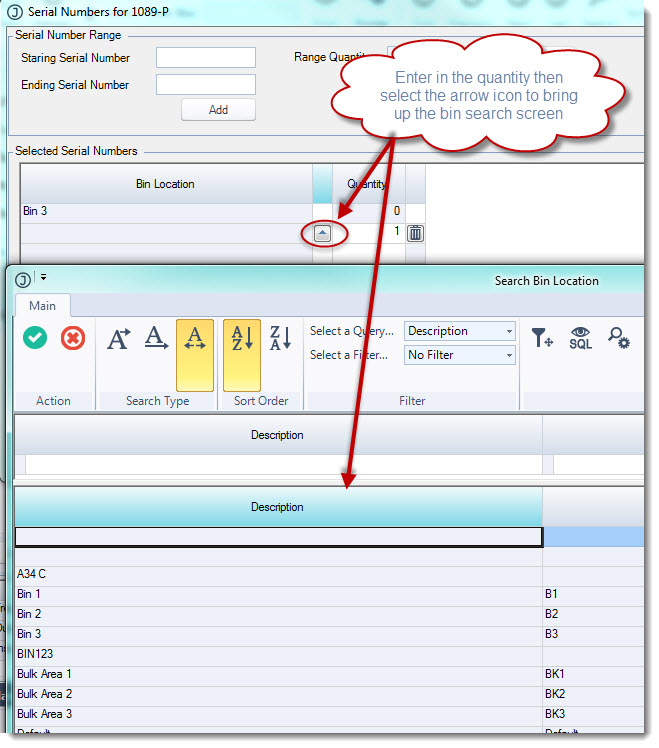Confirm selection with green checkmark icon

pos(35,338)
